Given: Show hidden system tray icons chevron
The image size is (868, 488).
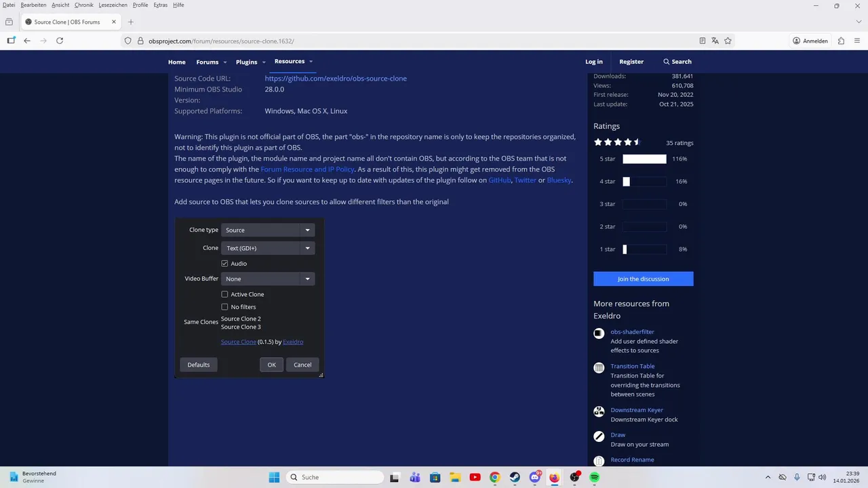Looking at the screenshot, I should coord(768,477).
